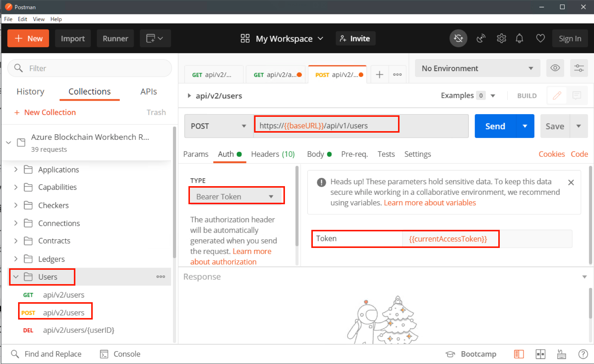The width and height of the screenshot is (594, 364).
Task: Open the Runner
Action: (x=115, y=38)
